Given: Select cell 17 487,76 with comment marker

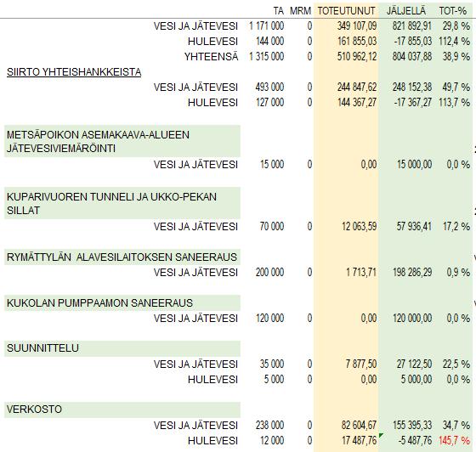Looking at the screenshot, I should 359,440.
